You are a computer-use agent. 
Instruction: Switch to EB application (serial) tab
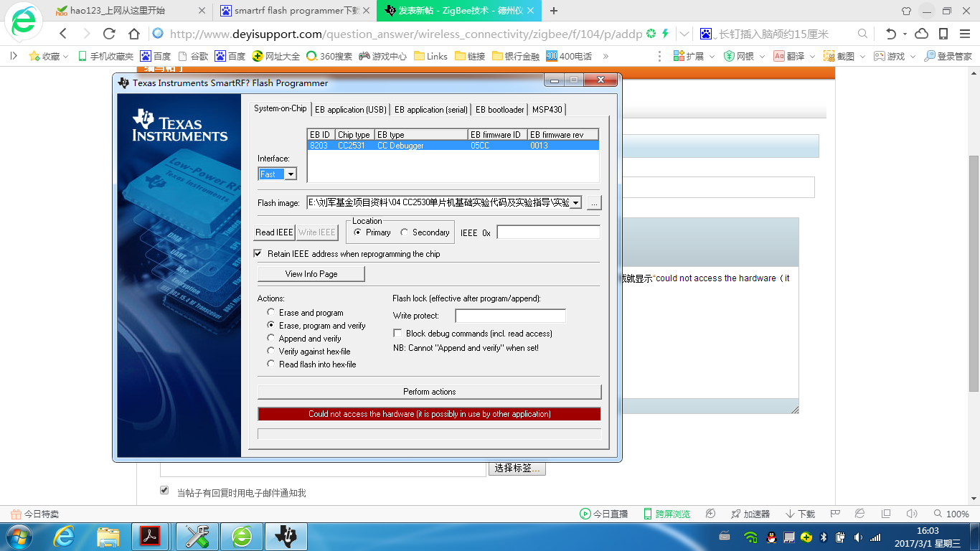pyautogui.click(x=431, y=110)
